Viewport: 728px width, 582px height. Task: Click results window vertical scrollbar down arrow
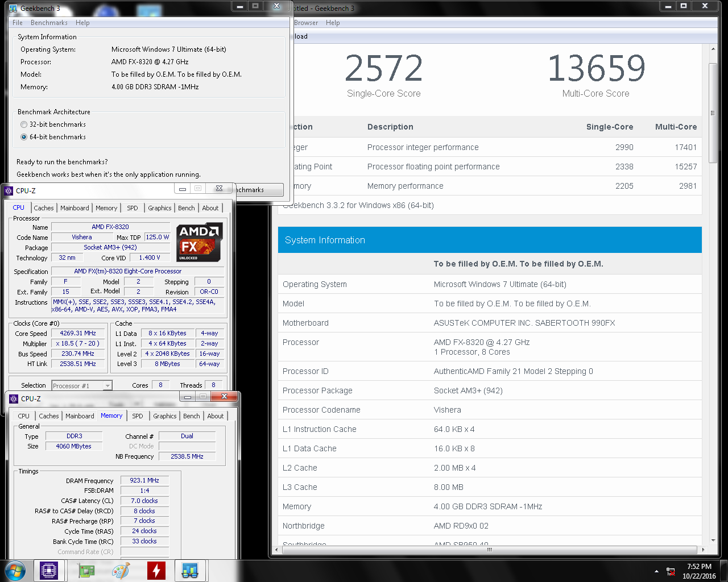(713, 541)
